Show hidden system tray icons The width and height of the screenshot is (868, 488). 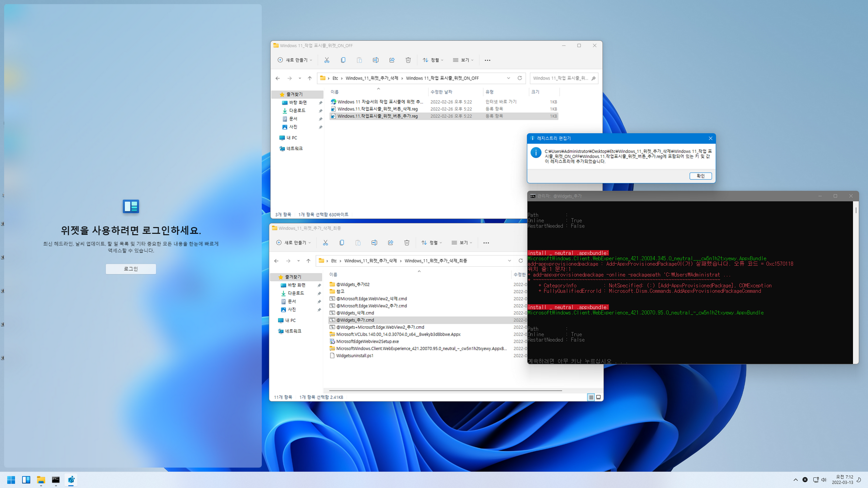pyautogui.click(x=795, y=480)
